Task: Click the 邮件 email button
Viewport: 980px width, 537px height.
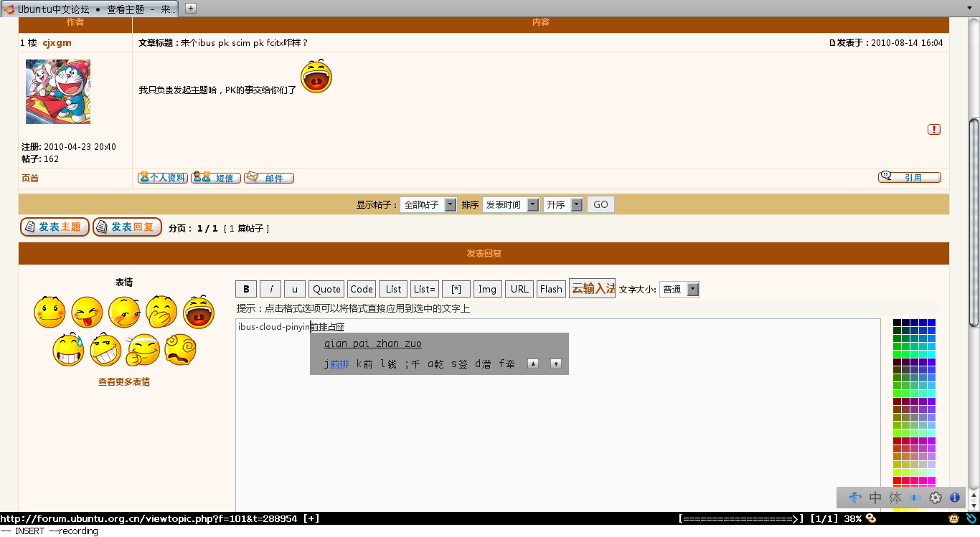Action: tap(269, 178)
